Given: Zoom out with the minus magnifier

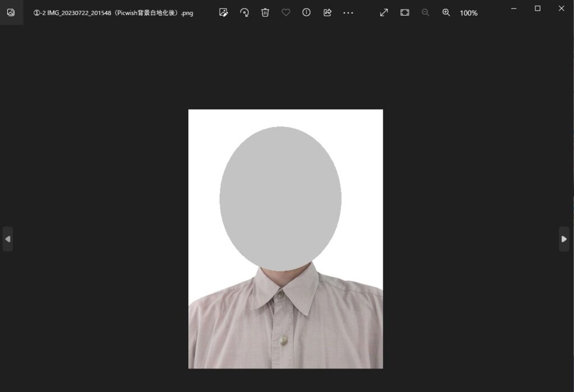Looking at the screenshot, I should click(x=425, y=12).
